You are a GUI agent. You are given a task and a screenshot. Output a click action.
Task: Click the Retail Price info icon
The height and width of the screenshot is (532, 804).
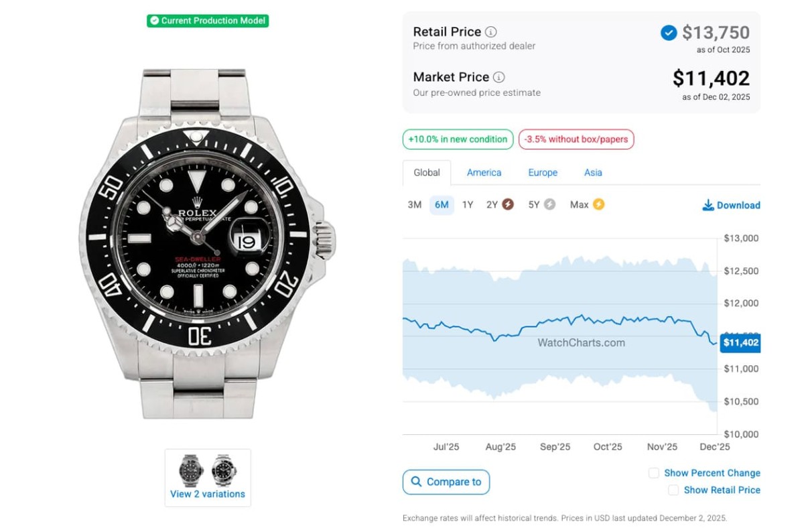tap(491, 32)
